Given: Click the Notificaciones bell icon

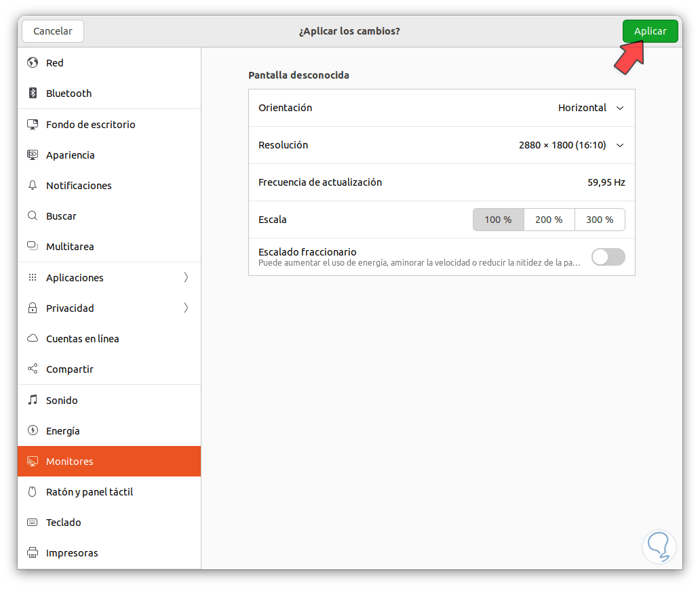Looking at the screenshot, I should 32,186.
